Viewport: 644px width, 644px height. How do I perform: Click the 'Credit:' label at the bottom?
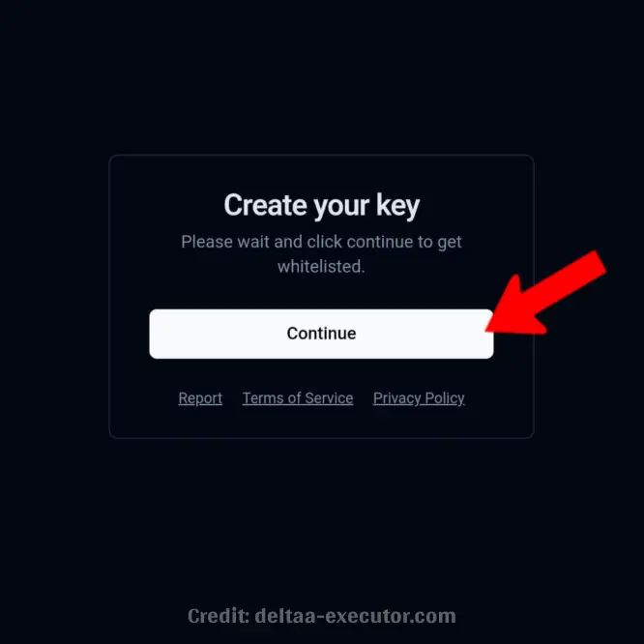(219, 616)
